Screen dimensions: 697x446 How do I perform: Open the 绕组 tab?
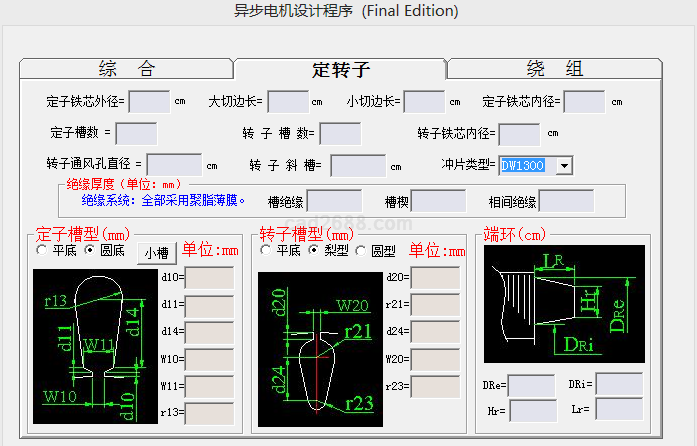pyautogui.click(x=554, y=69)
